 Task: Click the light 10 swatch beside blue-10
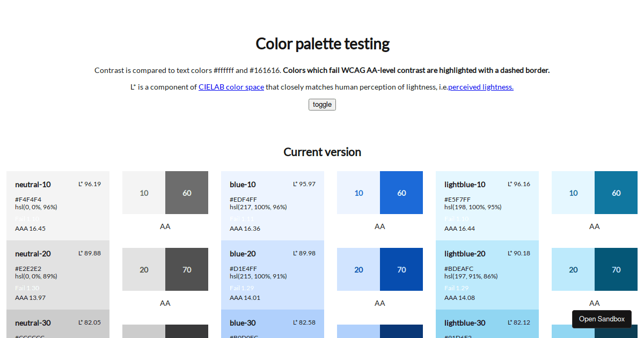point(358,192)
